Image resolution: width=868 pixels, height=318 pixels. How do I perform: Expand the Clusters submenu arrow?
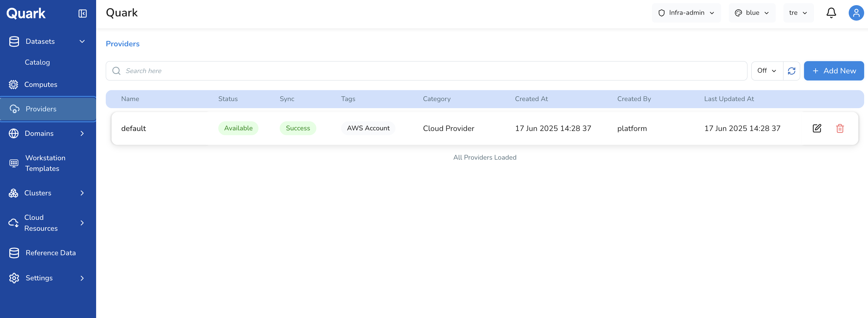[x=82, y=193]
